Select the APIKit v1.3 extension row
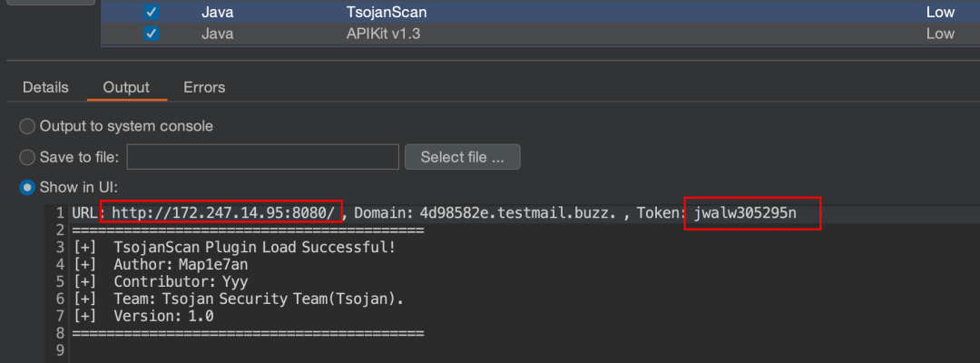Image resolution: width=980 pixels, height=363 pixels. pos(541,34)
